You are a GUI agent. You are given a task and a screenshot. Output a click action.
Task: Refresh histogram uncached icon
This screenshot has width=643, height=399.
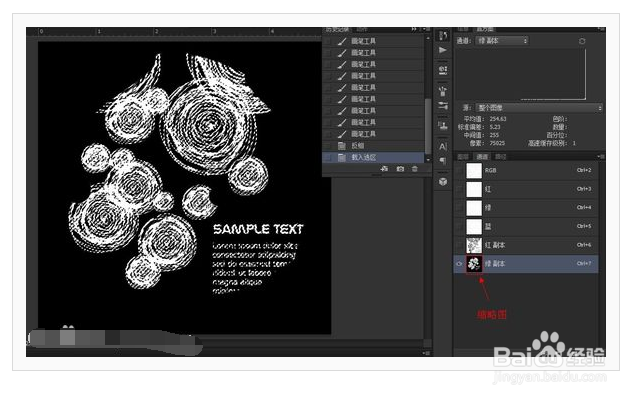tap(582, 41)
